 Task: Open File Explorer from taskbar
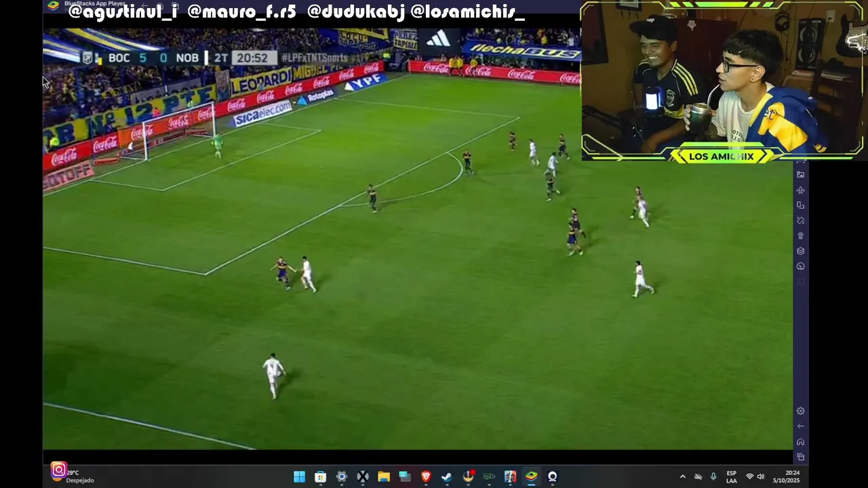click(x=384, y=476)
